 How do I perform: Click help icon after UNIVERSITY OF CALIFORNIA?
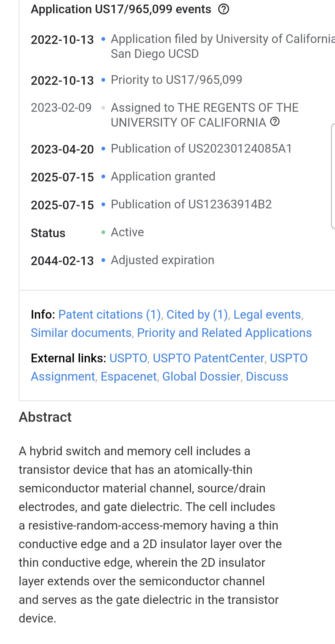275,122
